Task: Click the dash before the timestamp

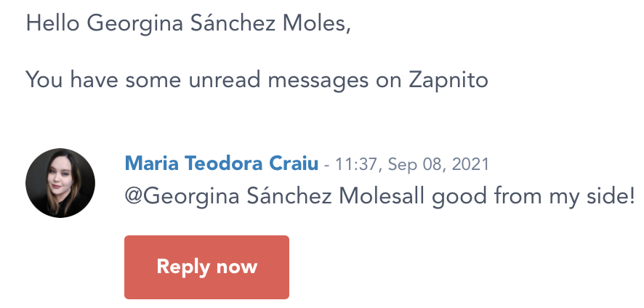Action: [x=327, y=165]
